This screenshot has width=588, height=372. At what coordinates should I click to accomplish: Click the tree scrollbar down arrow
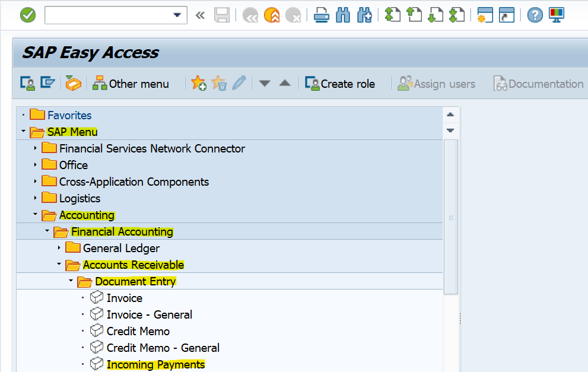[450, 131]
